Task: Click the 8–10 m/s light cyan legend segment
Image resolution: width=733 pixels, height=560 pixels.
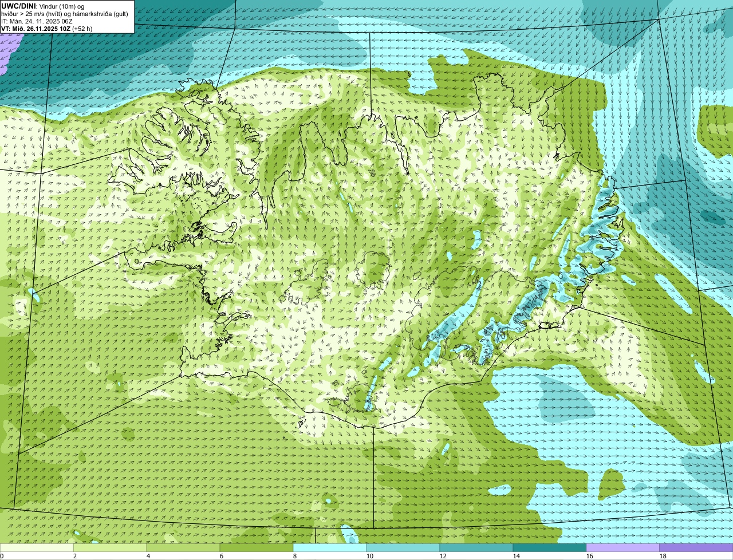Action: [x=330, y=548]
